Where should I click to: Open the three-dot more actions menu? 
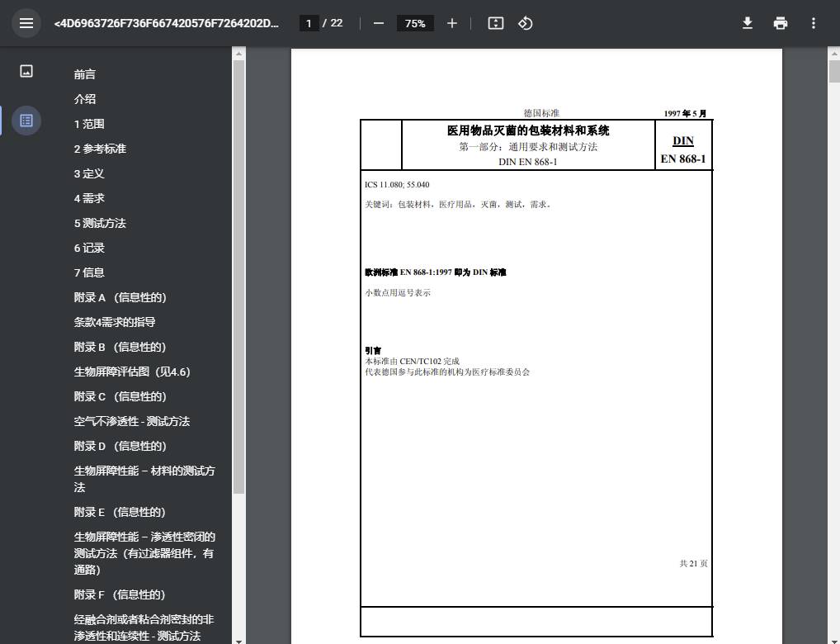tap(813, 23)
